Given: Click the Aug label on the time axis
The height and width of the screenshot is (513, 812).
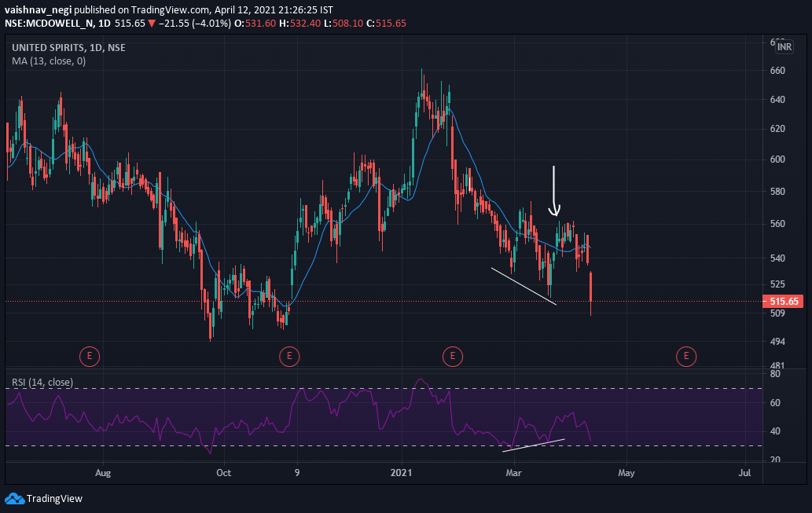Looking at the screenshot, I should 103,473.
